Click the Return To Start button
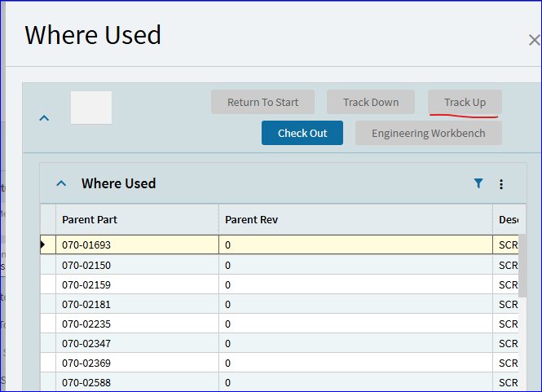The width and height of the screenshot is (542, 392). tap(262, 102)
